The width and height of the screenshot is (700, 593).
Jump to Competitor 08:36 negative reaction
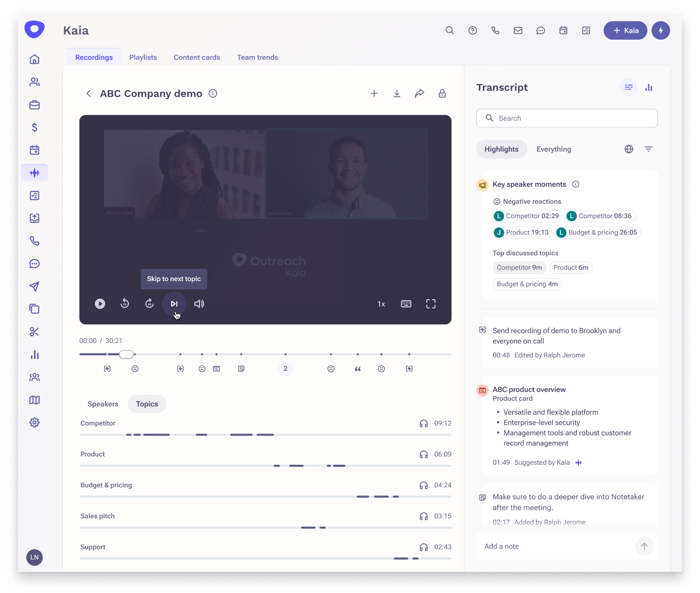click(x=600, y=216)
